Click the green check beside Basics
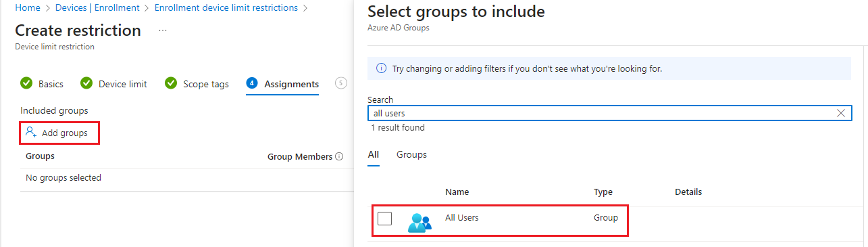868x247 pixels. pos(26,84)
